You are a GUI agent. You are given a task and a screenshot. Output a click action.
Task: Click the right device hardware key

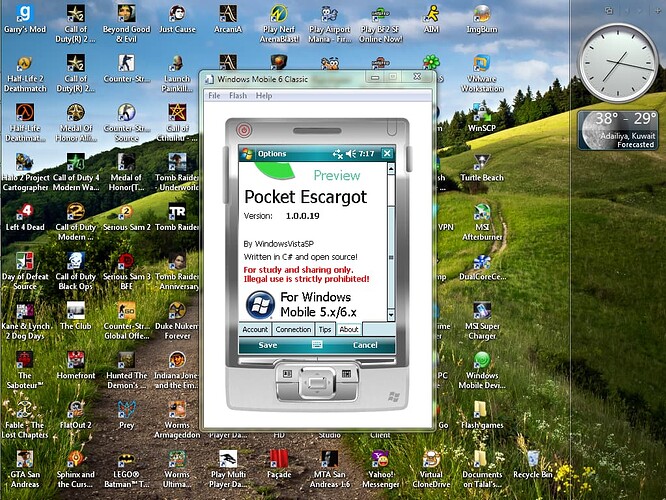click(346, 374)
